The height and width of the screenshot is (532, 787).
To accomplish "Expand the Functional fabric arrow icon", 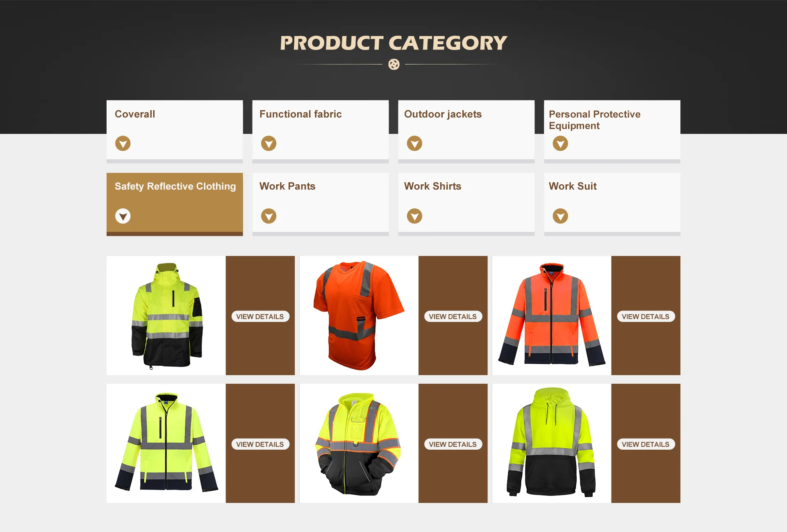I will [268, 143].
